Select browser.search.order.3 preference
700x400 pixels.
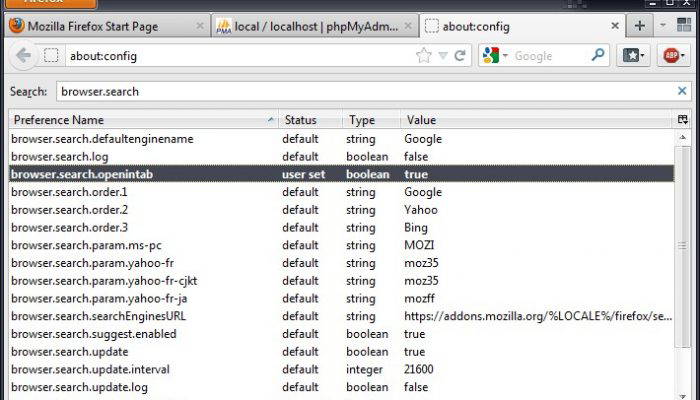[x=69, y=228]
